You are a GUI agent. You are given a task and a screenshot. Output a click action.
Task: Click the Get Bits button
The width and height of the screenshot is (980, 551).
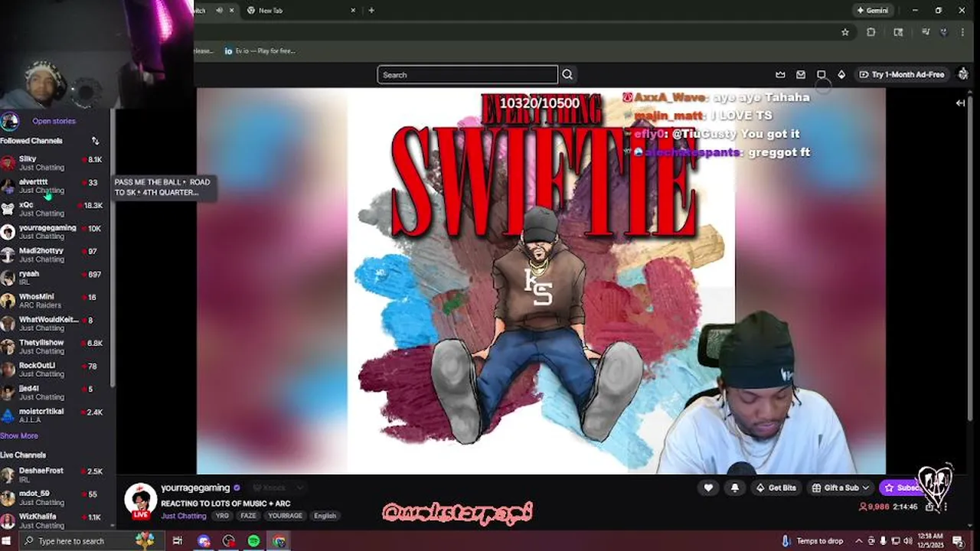pyautogui.click(x=776, y=487)
